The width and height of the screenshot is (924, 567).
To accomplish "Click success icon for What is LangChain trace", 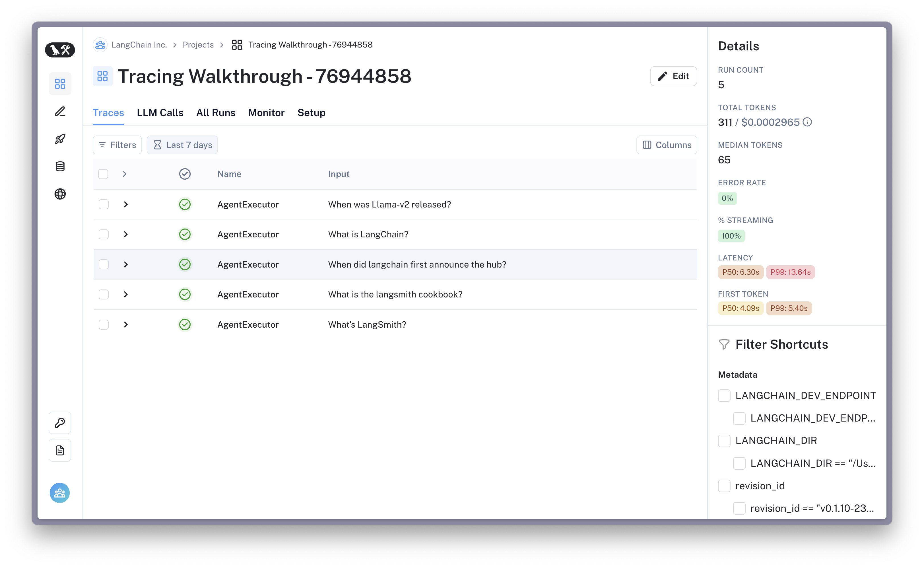I will 185,235.
